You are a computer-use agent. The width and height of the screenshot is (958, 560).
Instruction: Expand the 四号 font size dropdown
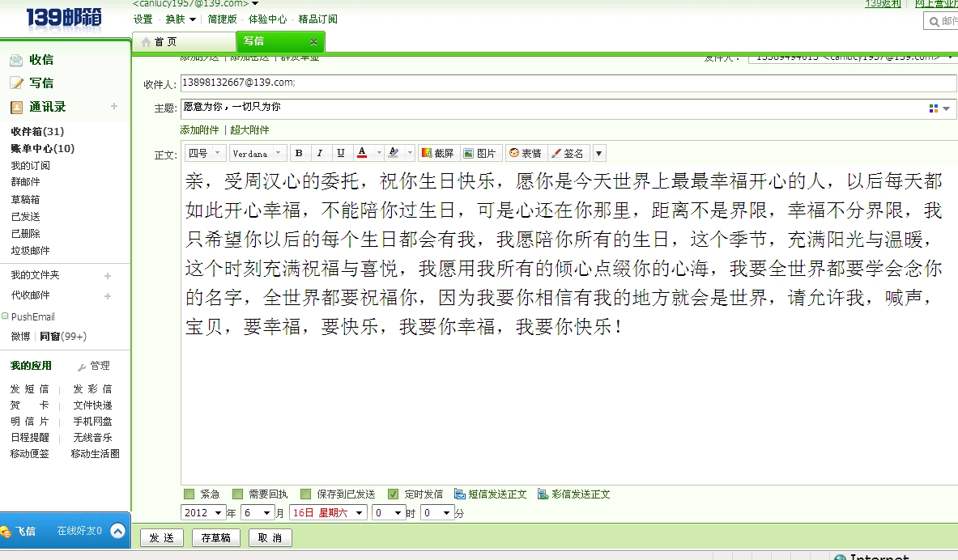pyautogui.click(x=204, y=153)
